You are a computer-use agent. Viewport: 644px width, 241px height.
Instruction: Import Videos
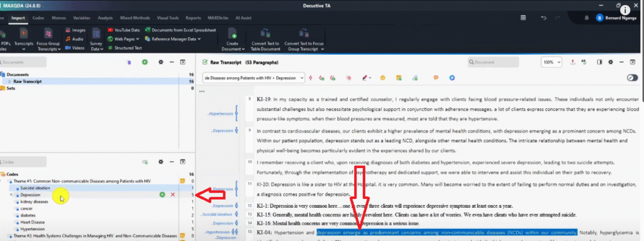pyautogui.click(x=75, y=48)
